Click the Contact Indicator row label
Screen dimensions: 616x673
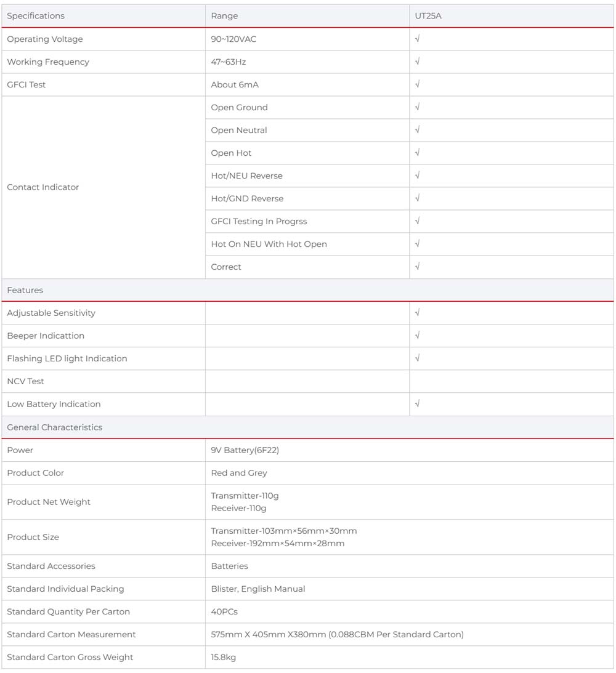[x=43, y=187]
